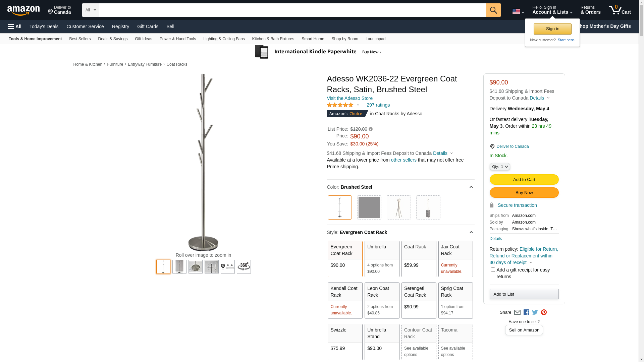Open the Visit the Adesso Store link

350,98
